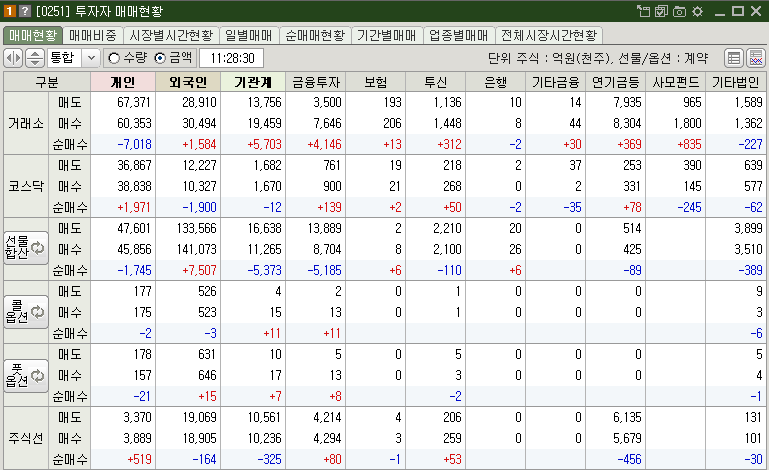Screen dimensions: 769x470
Task: Click the 투신 column header
Action: [x=436, y=82]
